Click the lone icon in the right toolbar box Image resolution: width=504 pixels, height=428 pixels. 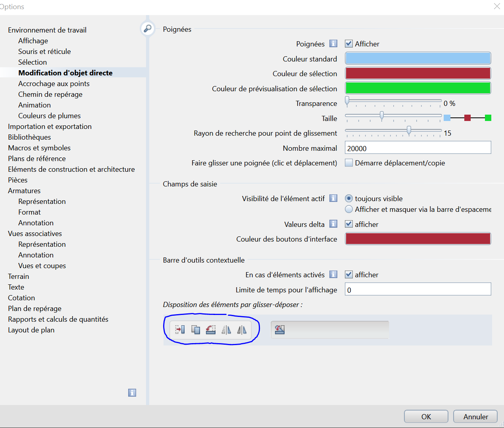click(x=280, y=330)
